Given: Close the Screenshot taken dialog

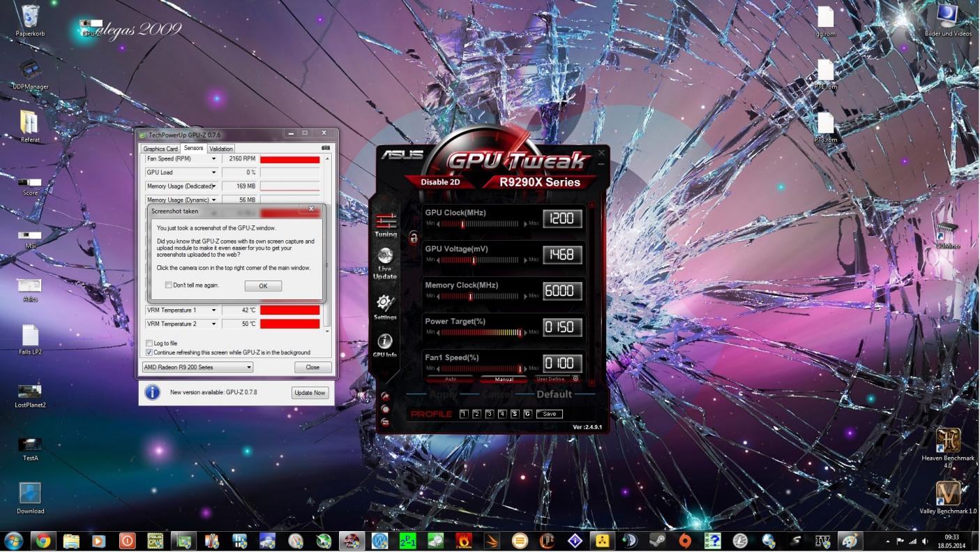Looking at the screenshot, I should (x=311, y=209).
